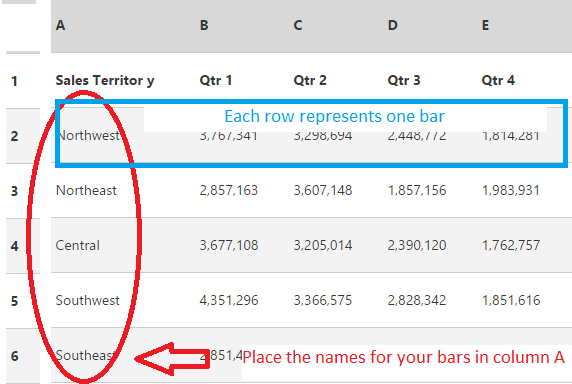Select row 3 header

[x=23, y=191]
